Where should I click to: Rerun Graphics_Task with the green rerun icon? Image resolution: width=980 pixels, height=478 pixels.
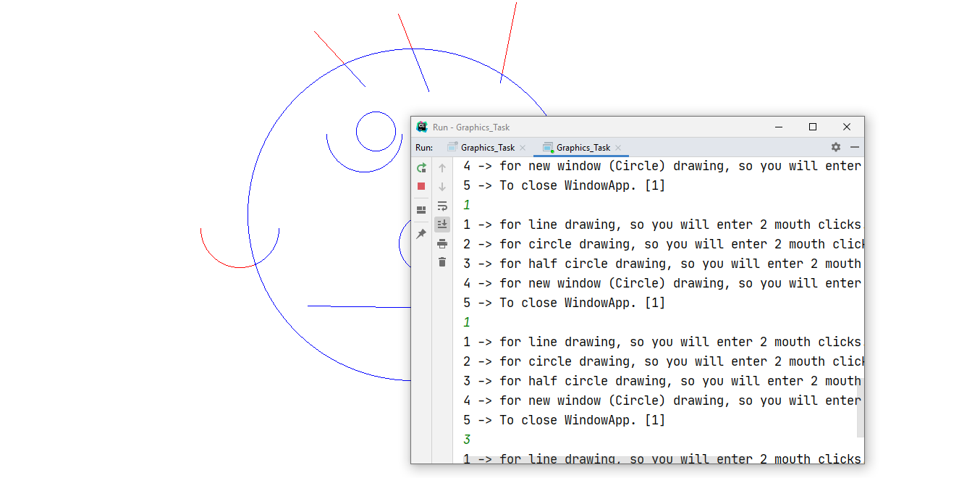[x=421, y=168]
